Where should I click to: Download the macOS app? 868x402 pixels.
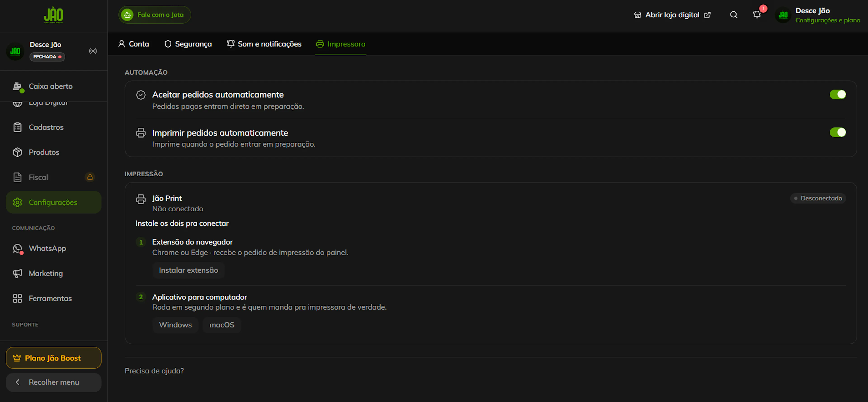tap(222, 325)
